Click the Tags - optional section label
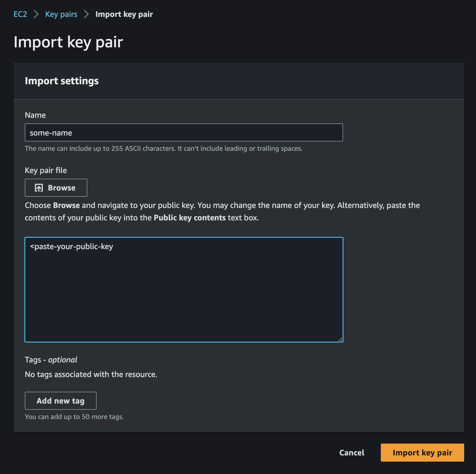 point(51,360)
